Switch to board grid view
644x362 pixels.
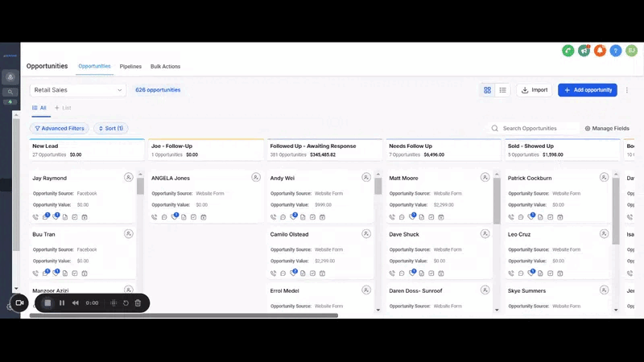487,90
